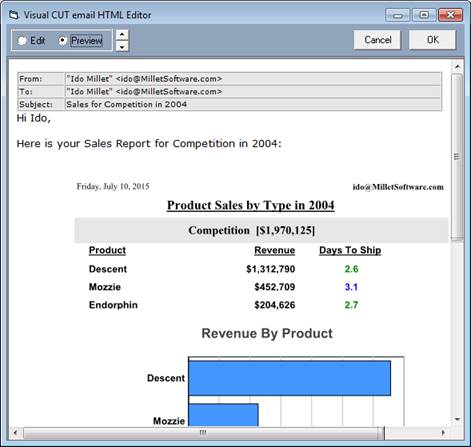Select the Preview radio button
This screenshot has width=471, height=447.
(x=62, y=41)
